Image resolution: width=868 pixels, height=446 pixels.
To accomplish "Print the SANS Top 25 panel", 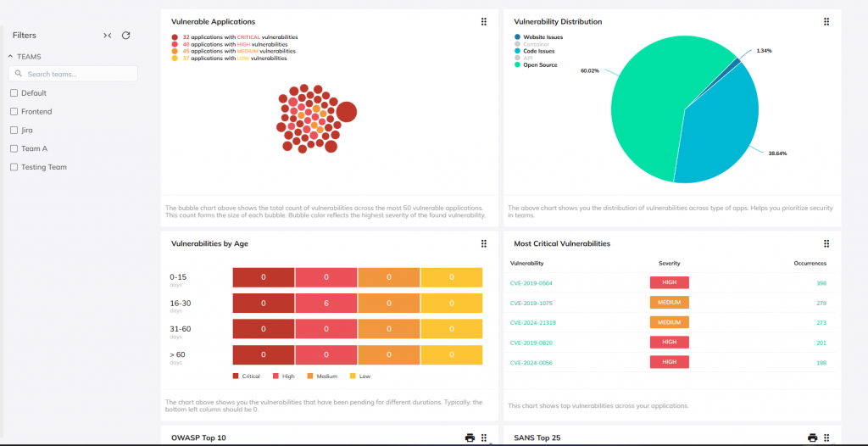I will (x=812, y=438).
